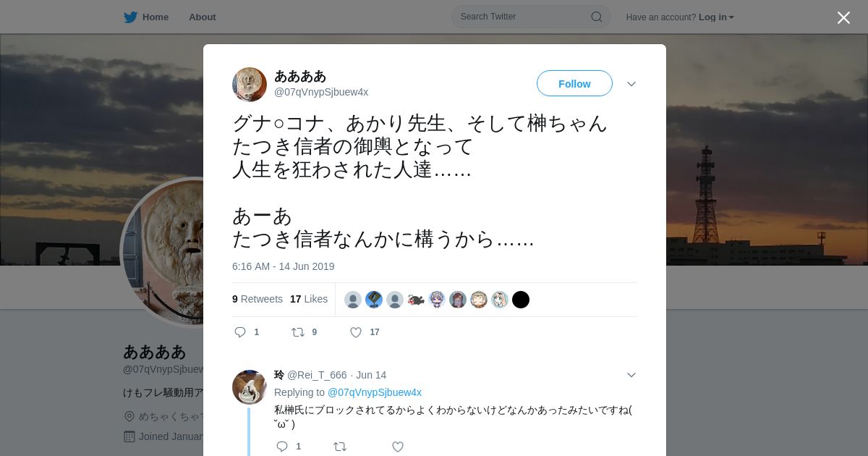Open the Log in dropdown
The image size is (868, 456).
click(716, 17)
